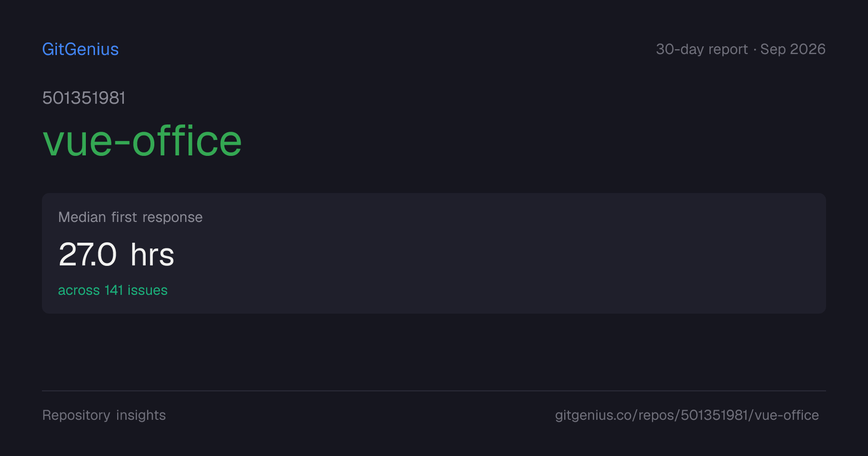Open the across 141 issues link
This screenshot has height=456, width=868.
click(113, 290)
